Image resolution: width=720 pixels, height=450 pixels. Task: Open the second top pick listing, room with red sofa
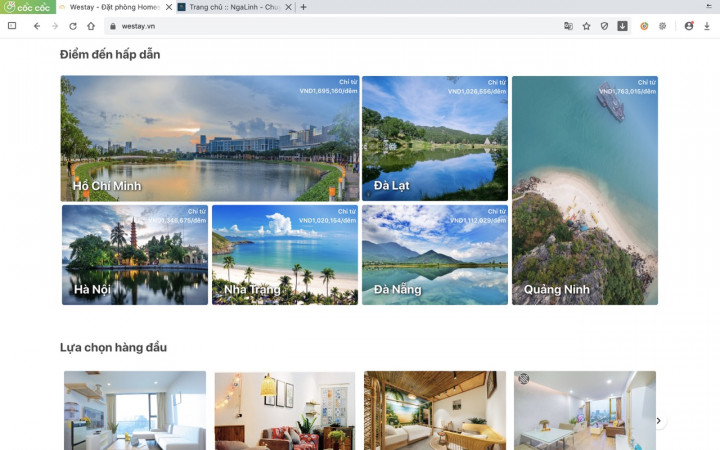click(x=285, y=411)
